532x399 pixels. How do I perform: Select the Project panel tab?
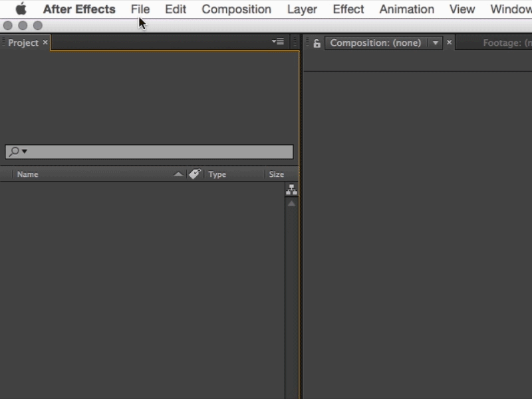23,43
